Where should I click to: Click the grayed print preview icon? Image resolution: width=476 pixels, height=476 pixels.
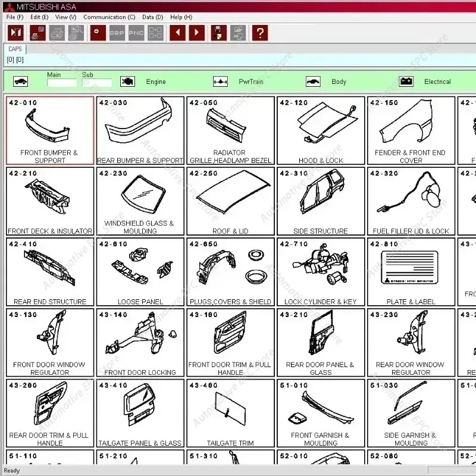point(76,33)
